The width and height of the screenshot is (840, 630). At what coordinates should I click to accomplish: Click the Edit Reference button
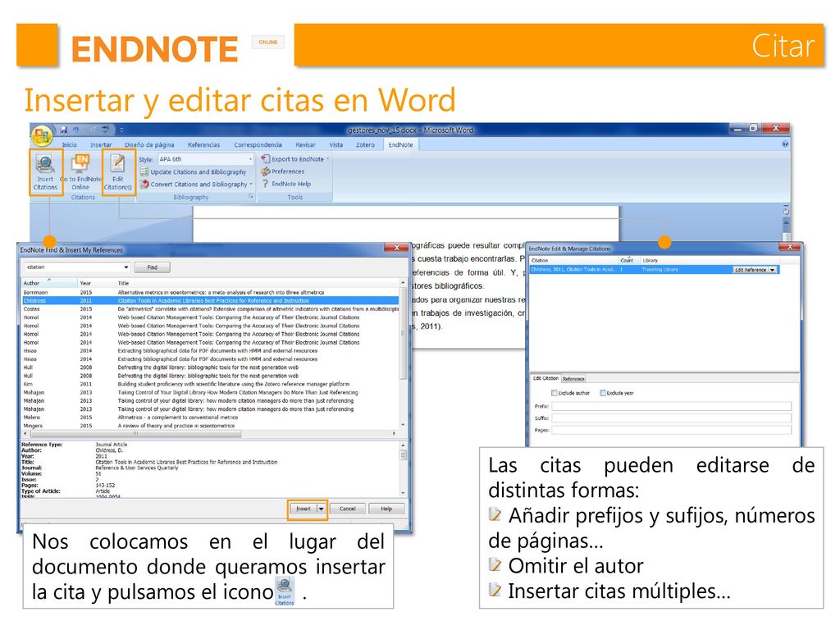[751, 270]
